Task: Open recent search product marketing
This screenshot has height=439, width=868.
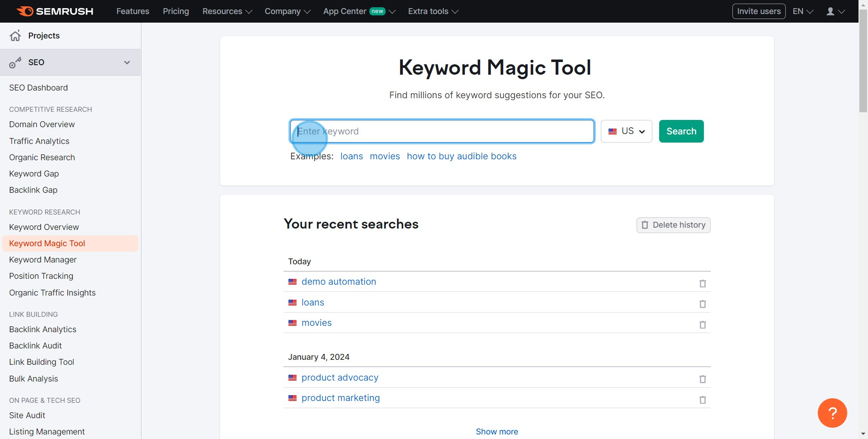Action: tap(340, 398)
